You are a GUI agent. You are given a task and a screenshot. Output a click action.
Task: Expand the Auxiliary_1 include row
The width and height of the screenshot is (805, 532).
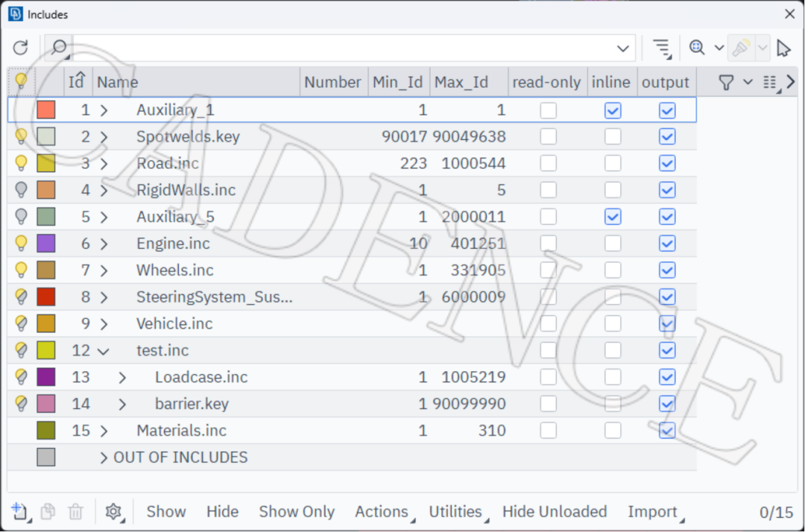(104, 110)
